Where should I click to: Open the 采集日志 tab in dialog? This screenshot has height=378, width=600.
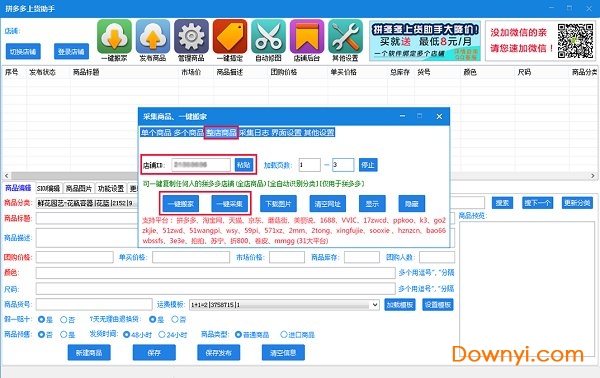pos(254,133)
